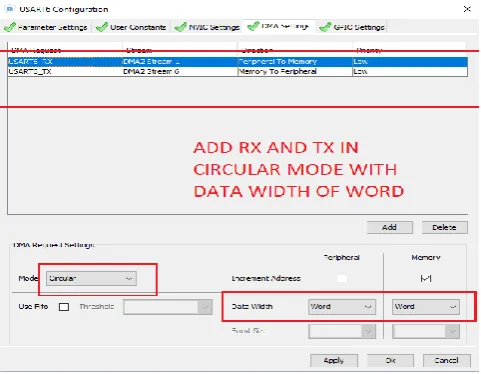Image resolution: width=481 pixels, height=374 pixels.
Task: Click the Direction column header
Action: [295, 50]
